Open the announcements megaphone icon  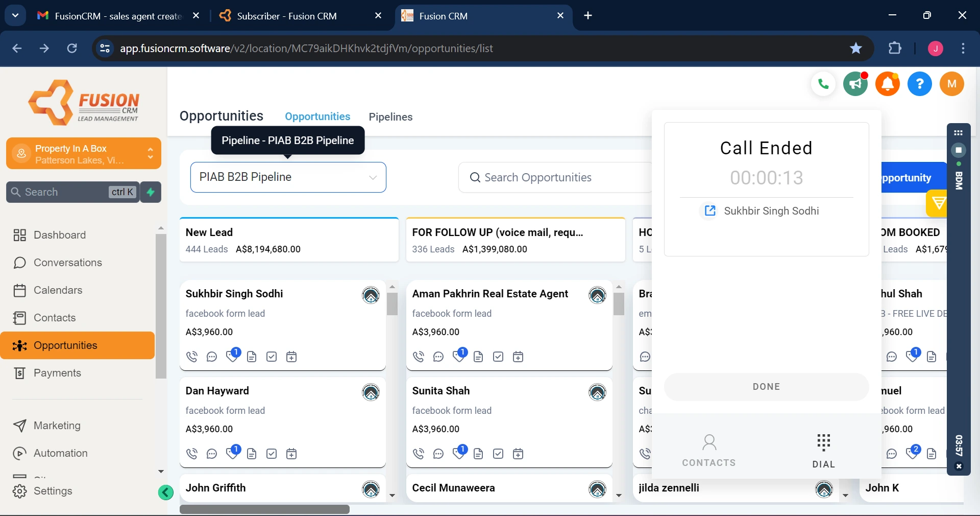point(855,84)
